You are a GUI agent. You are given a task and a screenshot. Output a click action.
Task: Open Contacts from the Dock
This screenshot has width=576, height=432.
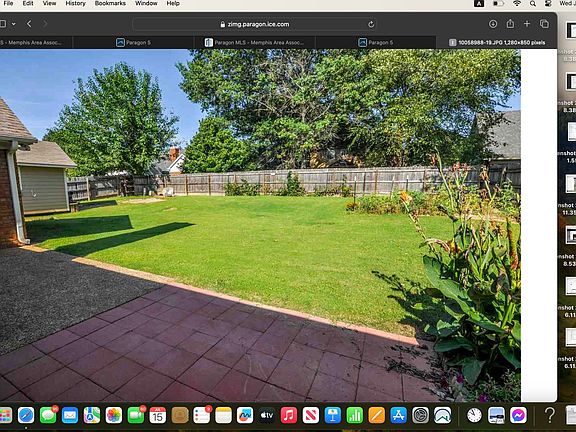pos(180,415)
